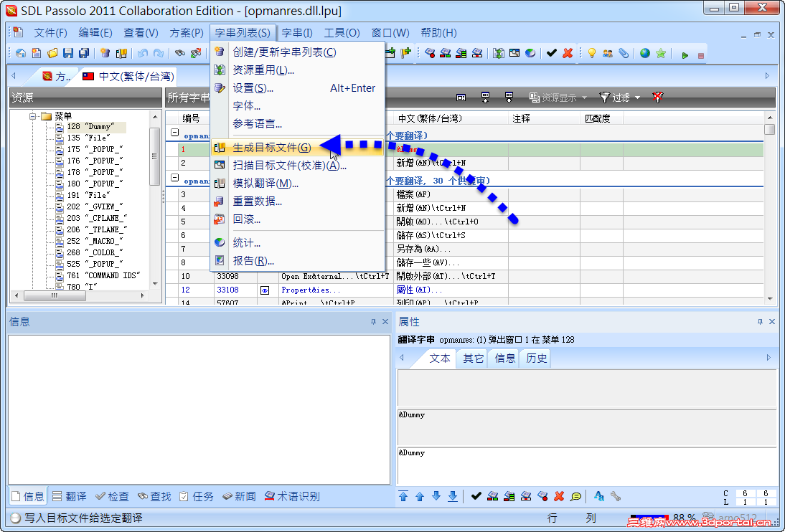This screenshot has height=532, width=785.
Task: Click right arrow of the properties tab strip
Action: point(768,357)
